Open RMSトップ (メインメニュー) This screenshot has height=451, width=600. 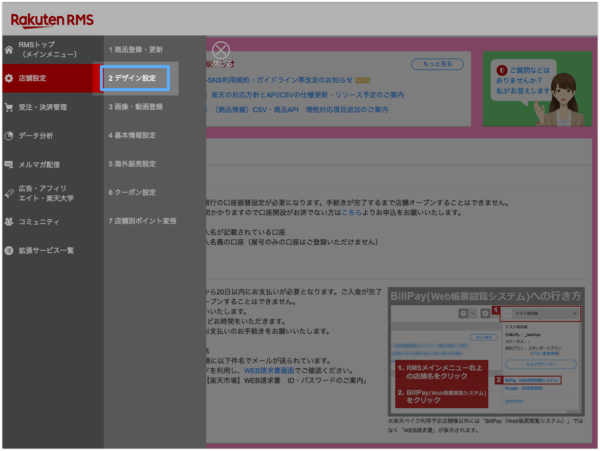[53, 50]
